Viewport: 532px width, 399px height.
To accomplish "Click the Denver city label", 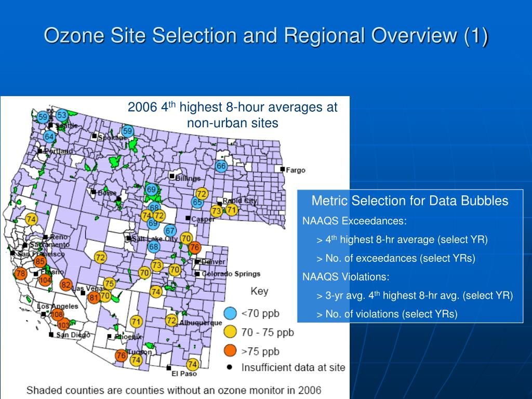I will coord(213,262).
